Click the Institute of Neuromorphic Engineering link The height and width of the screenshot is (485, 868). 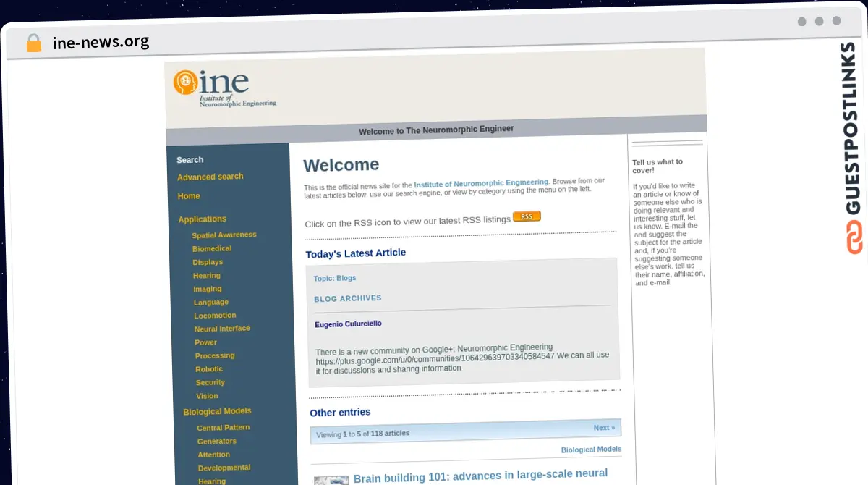tap(480, 183)
